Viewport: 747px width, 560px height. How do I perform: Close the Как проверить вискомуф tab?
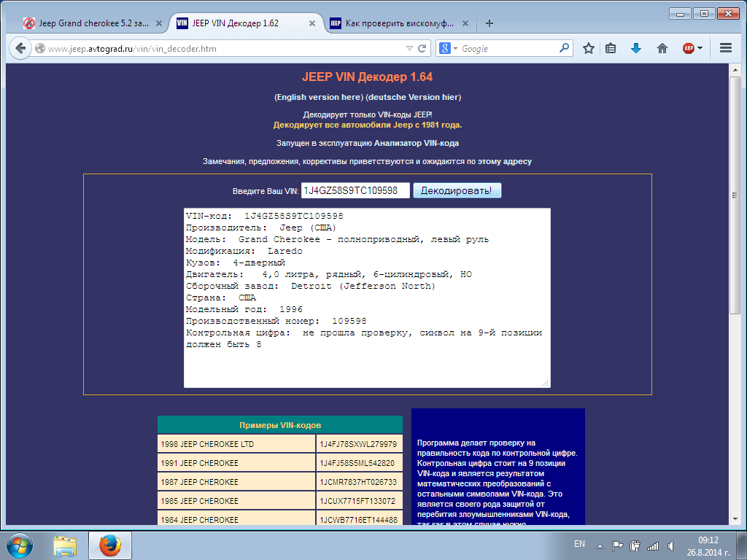(x=465, y=23)
